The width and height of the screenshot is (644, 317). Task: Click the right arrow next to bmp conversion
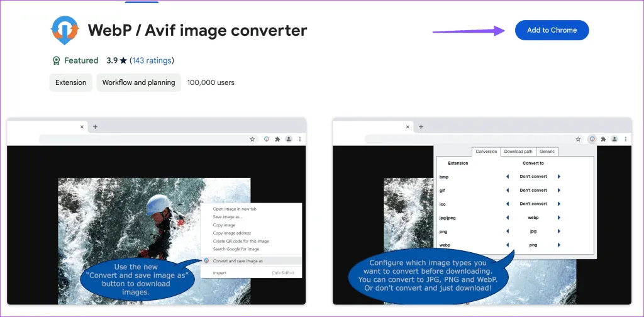pos(558,177)
